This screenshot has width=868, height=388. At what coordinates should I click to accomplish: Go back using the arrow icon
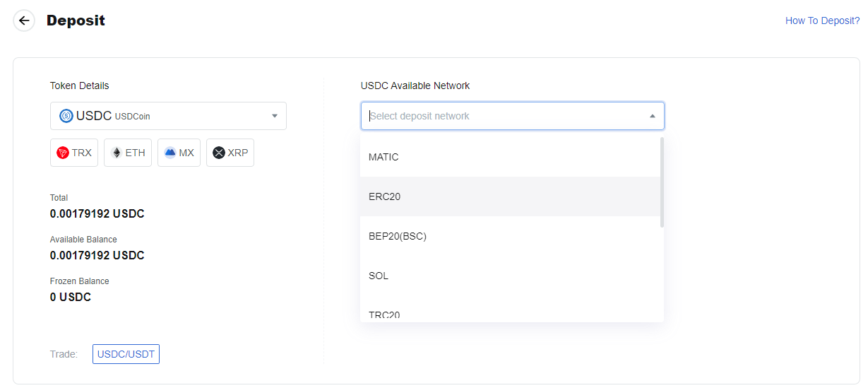pyautogui.click(x=24, y=20)
